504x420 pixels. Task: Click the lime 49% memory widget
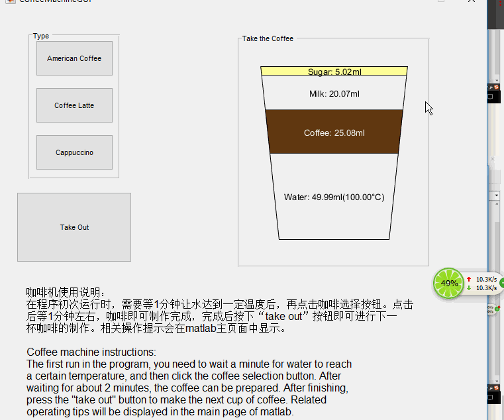coord(449,283)
